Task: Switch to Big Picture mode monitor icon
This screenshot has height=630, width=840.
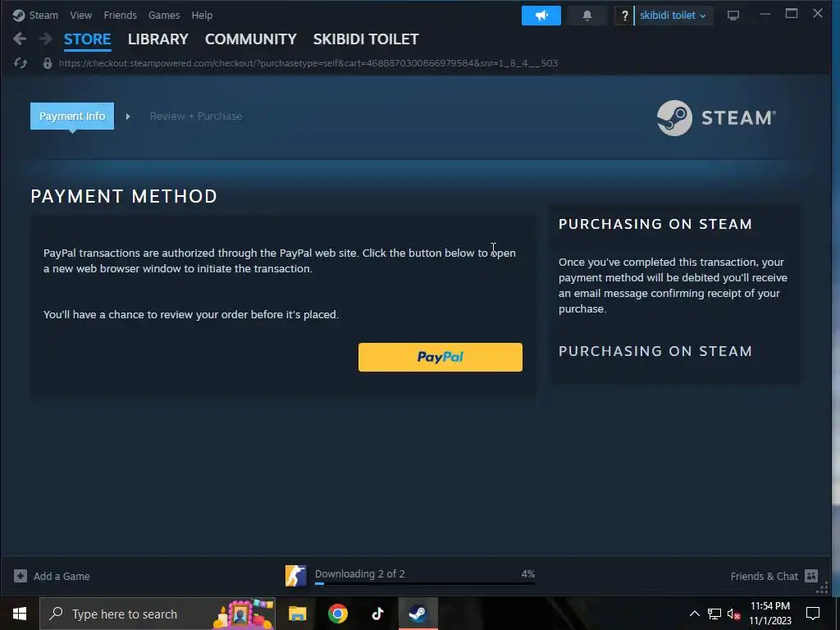Action: click(x=733, y=16)
